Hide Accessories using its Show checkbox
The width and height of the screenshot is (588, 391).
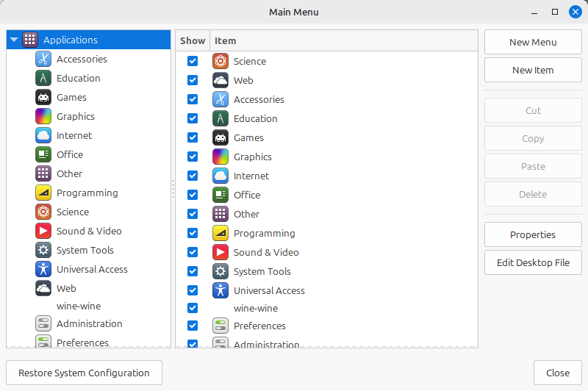click(x=193, y=99)
